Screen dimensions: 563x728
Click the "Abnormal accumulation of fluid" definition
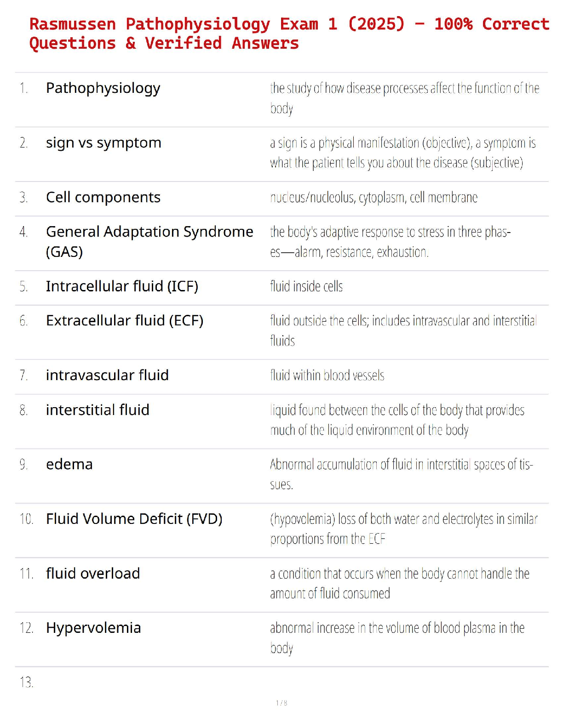(401, 474)
